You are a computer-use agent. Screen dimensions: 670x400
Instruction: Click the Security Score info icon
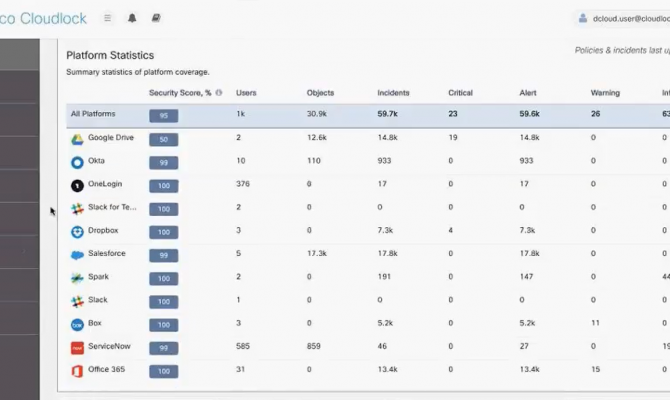coord(219,93)
